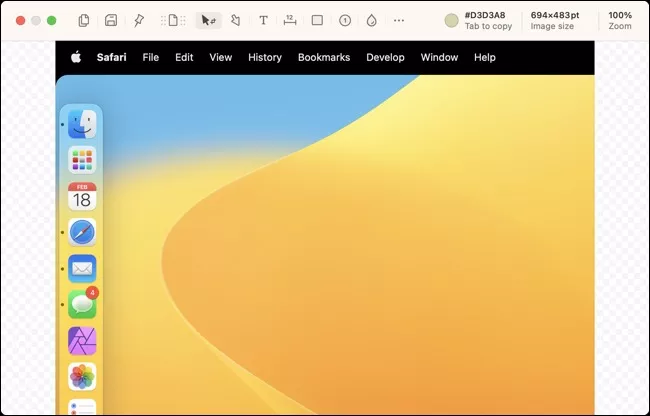This screenshot has height=416, width=650.
Task: Select the Text tool
Action: point(263,20)
